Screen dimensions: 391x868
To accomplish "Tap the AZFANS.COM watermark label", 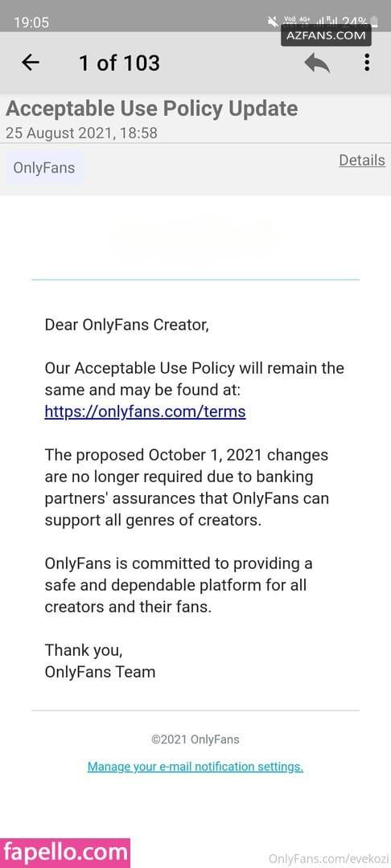I will coord(326,36).
